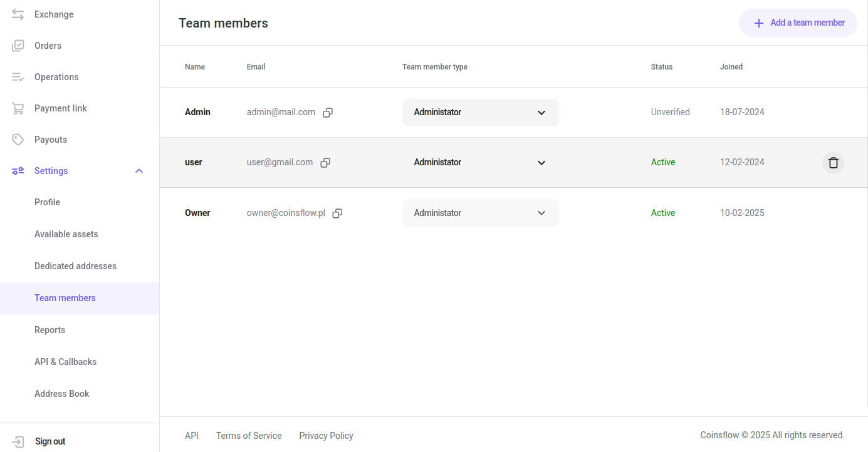Viewport: 868px width, 452px height.
Task: Delete the user team member
Action: click(833, 163)
